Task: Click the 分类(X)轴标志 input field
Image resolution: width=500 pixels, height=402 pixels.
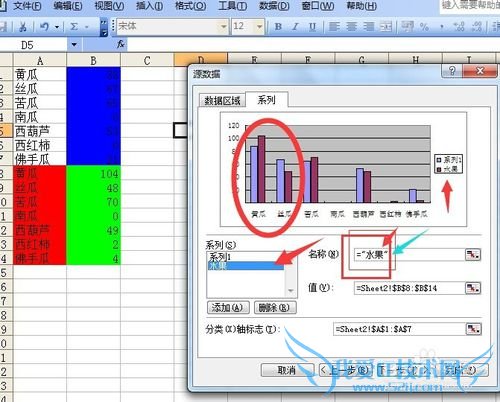Action: click(x=399, y=329)
